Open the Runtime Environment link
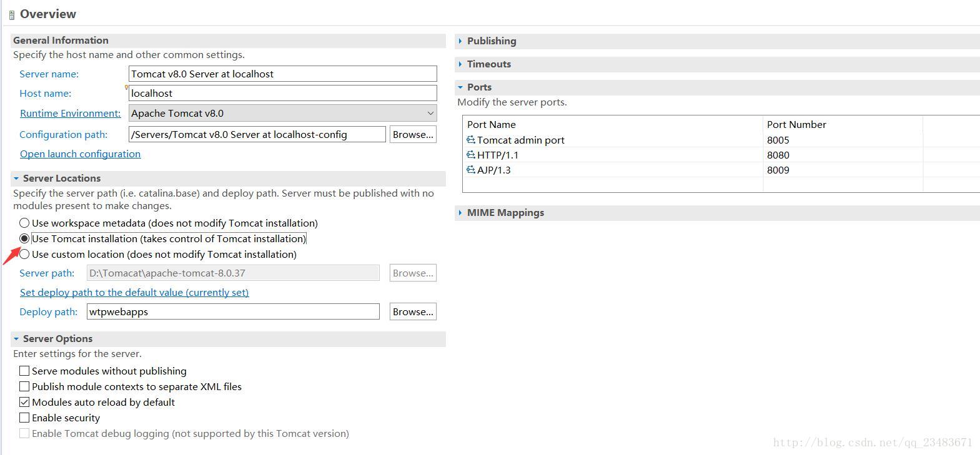 [71, 113]
